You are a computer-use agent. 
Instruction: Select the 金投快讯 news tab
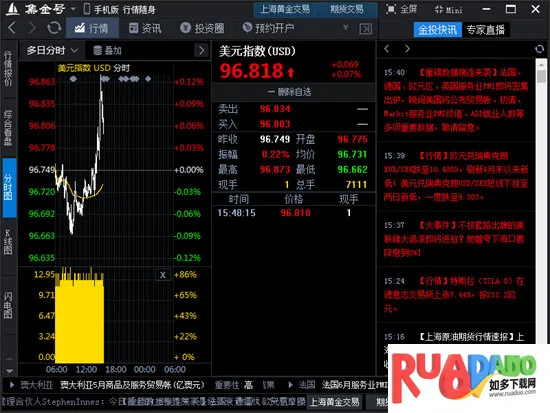click(x=437, y=30)
